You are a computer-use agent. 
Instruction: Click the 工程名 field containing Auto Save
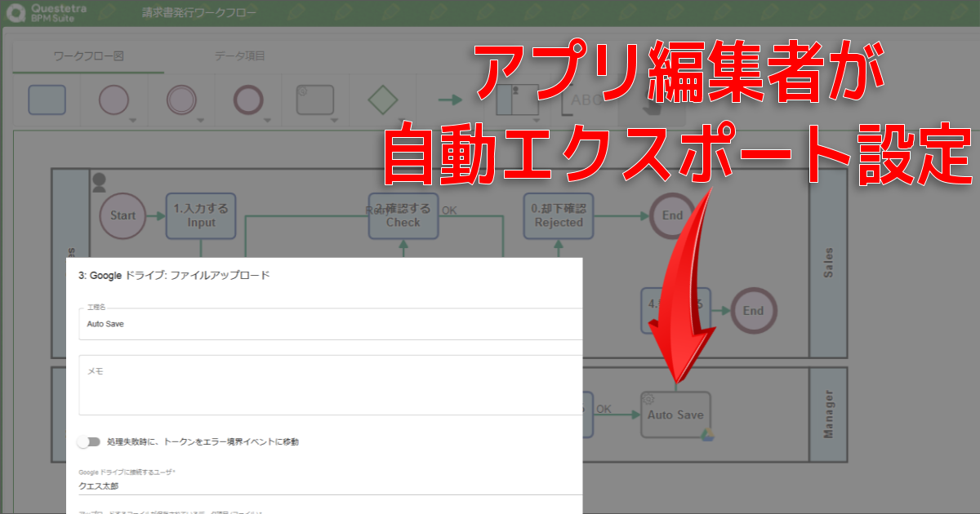click(x=331, y=324)
